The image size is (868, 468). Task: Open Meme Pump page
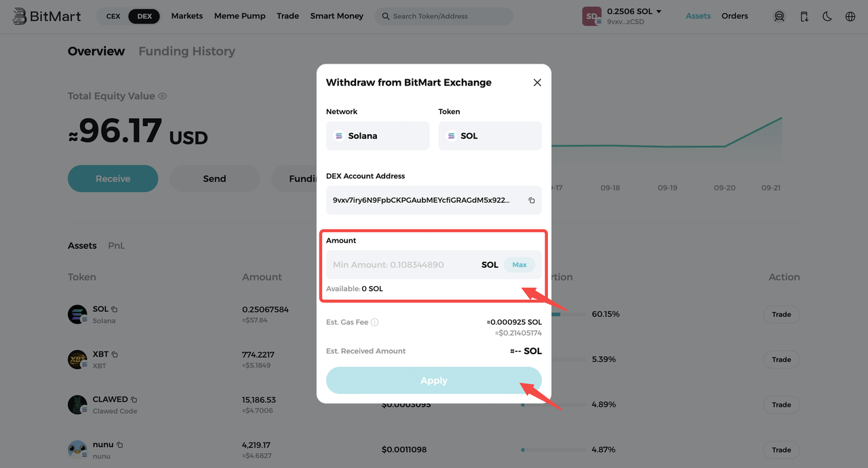pos(240,16)
